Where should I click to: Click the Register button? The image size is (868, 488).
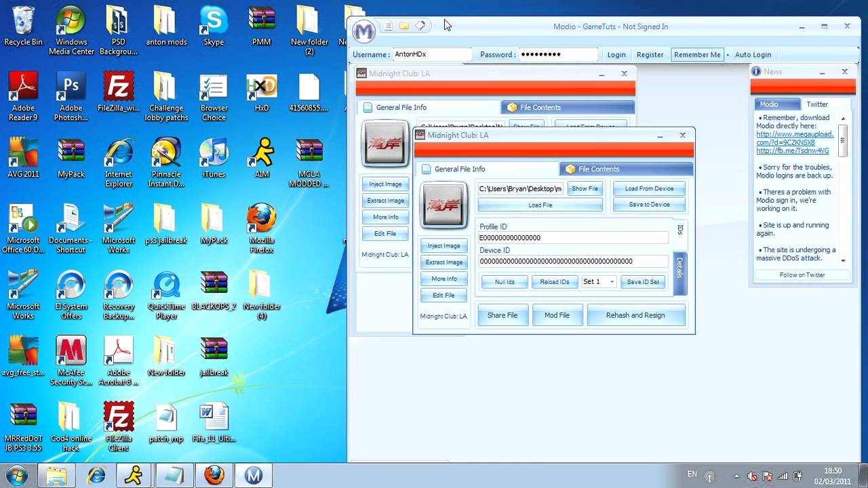click(650, 55)
